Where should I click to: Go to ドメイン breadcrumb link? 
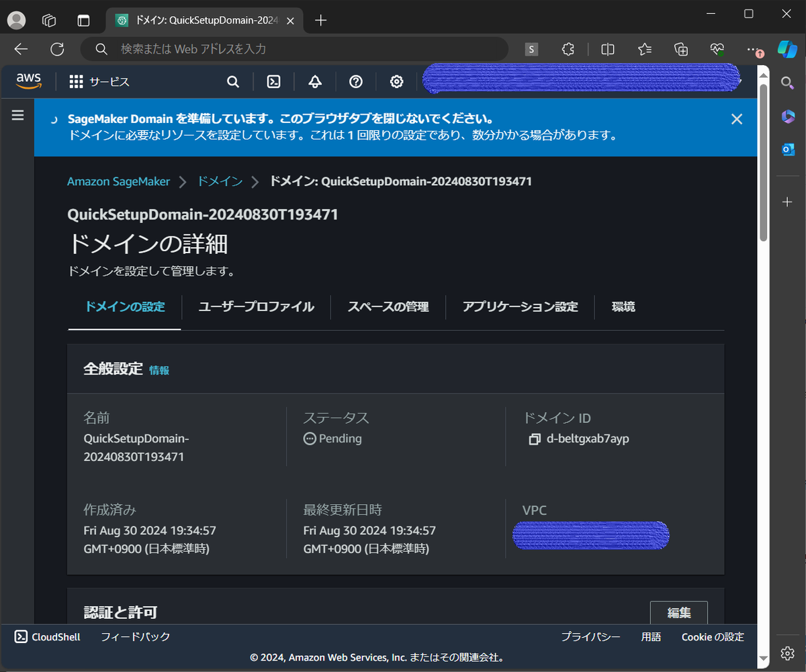(x=220, y=181)
